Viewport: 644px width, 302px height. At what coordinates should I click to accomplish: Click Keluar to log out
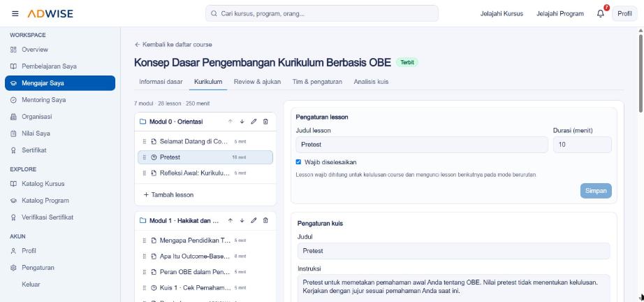coord(60,285)
